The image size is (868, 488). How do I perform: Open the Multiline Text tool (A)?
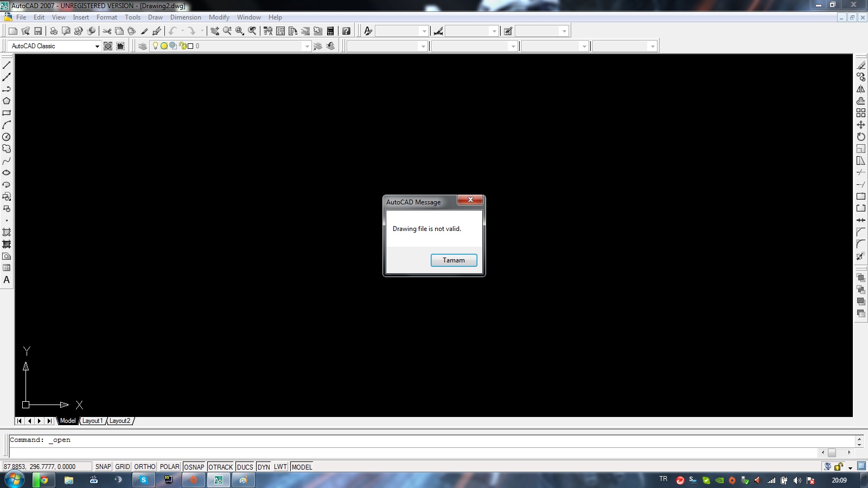coord(7,280)
